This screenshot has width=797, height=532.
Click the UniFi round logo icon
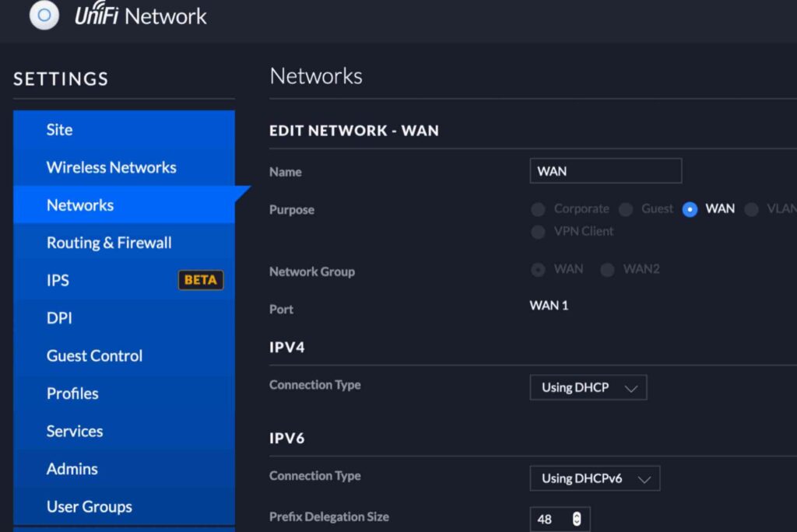click(x=44, y=15)
